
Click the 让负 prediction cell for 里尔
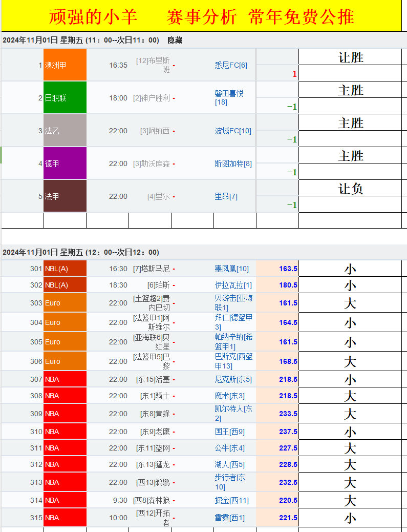pyautogui.click(x=350, y=189)
